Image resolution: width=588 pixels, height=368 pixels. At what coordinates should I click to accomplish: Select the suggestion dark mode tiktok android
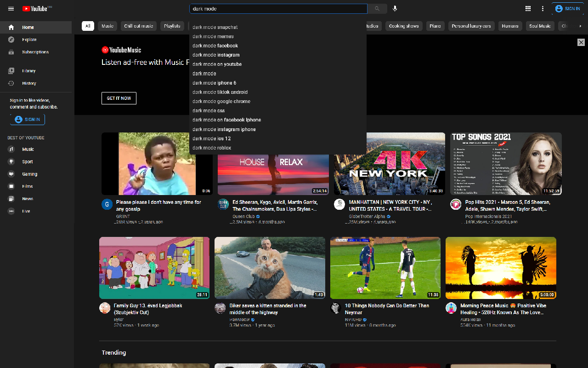pyautogui.click(x=220, y=92)
